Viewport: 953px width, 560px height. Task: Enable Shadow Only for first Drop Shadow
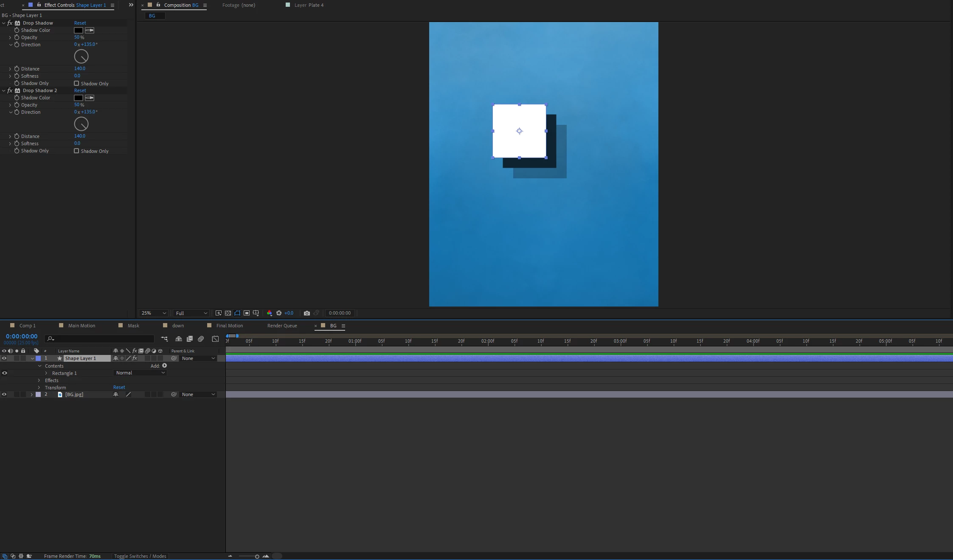(76, 83)
